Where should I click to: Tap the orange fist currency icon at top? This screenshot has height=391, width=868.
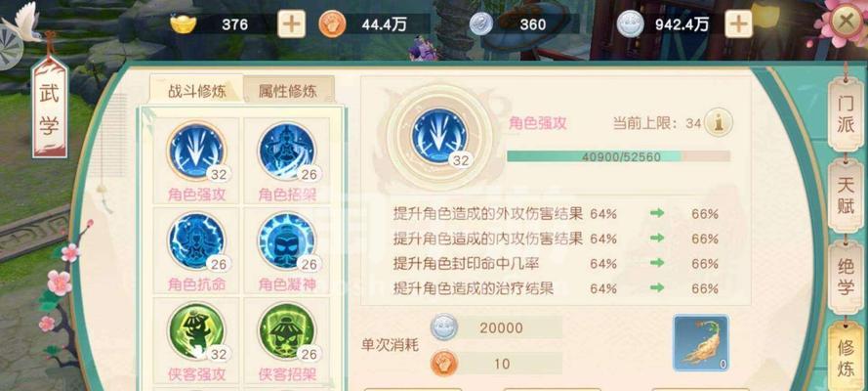pos(332,23)
